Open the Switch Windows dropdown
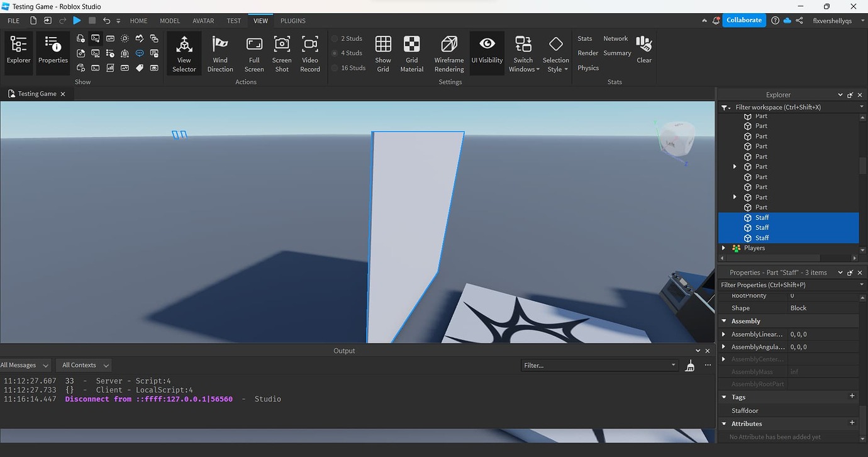The width and height of the screenshot is (868, 457). (523, 53)
